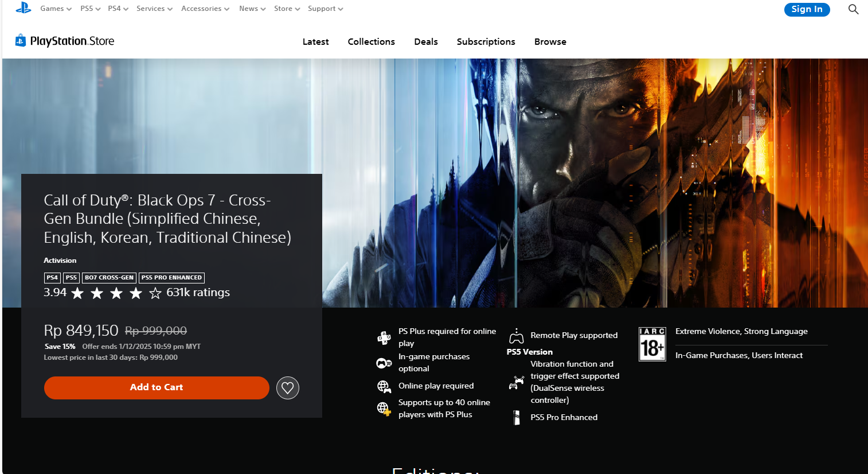Open the Accessories dropdown

pos(205,9)
